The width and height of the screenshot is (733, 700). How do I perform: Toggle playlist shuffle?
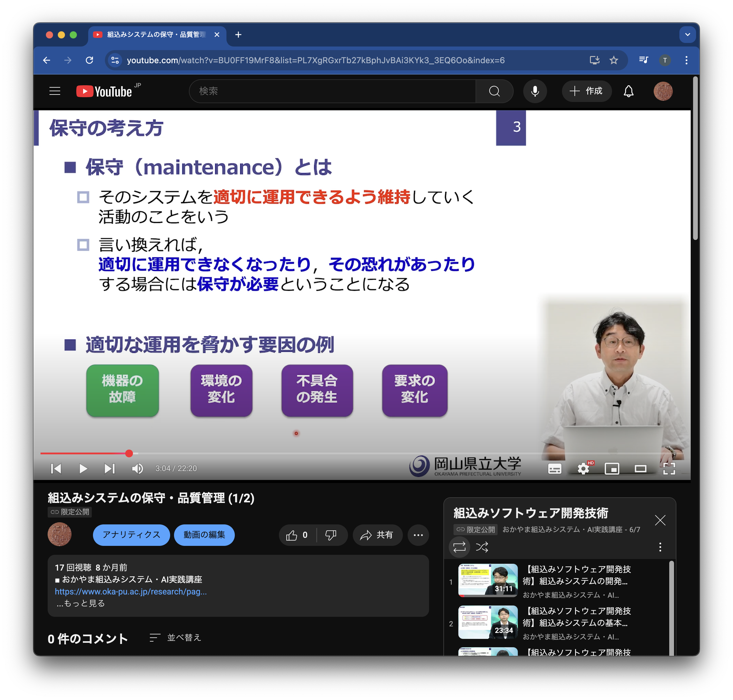tap(482, 547)
